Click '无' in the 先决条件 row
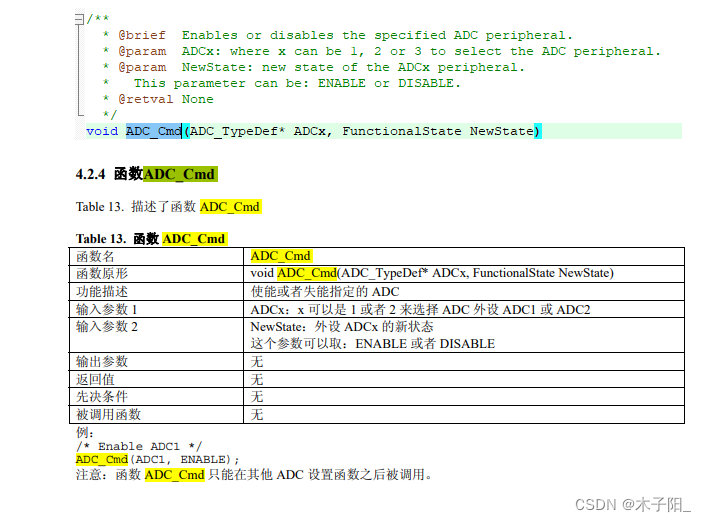This screenshot has height=522, width=706. (x=257, y=396)
